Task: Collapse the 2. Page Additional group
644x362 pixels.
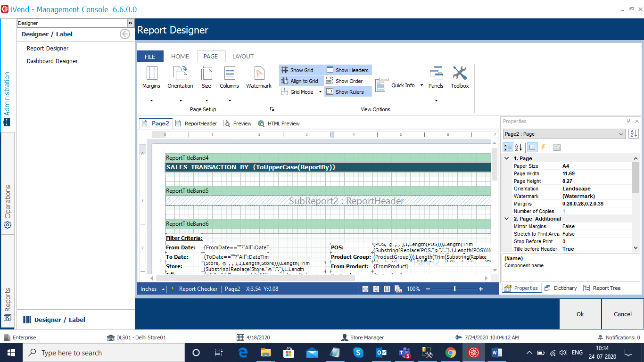Action: tap(507, 219)
